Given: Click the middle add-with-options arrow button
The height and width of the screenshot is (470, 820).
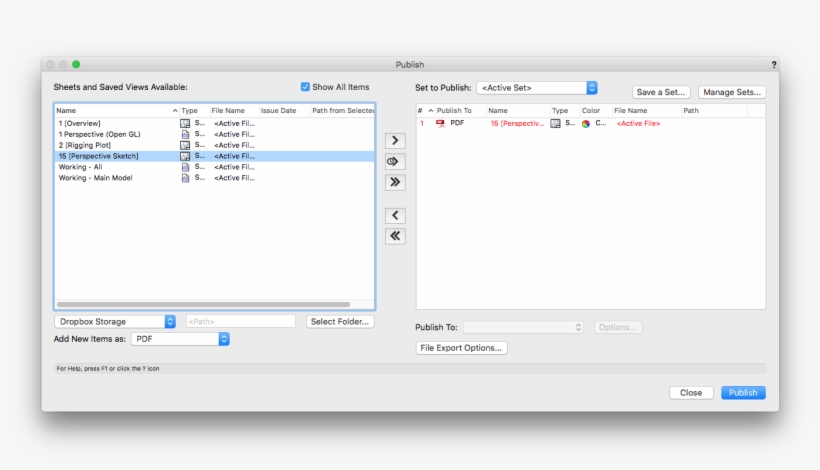Looking at the screenshot, I should [395, 161].
